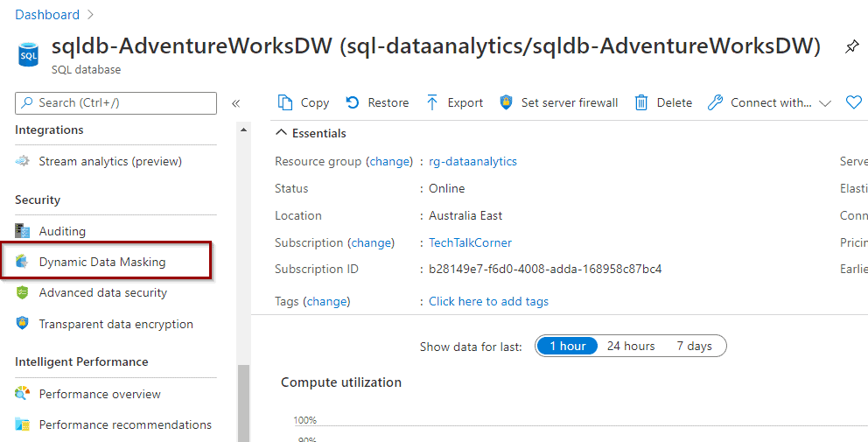Click the Australia East location value

pos(465,215)
